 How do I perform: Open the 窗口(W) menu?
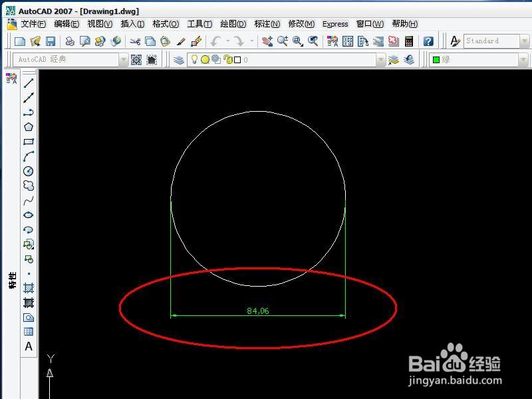370,24
